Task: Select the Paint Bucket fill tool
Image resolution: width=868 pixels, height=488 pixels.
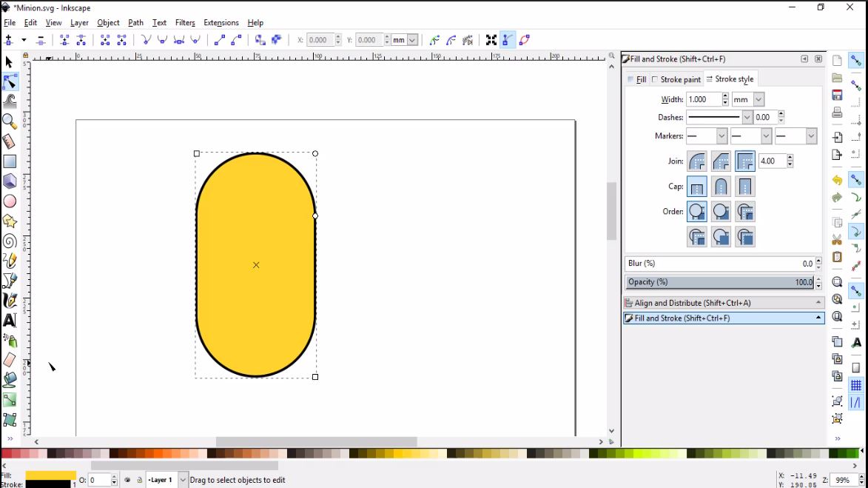Action: 10,380
